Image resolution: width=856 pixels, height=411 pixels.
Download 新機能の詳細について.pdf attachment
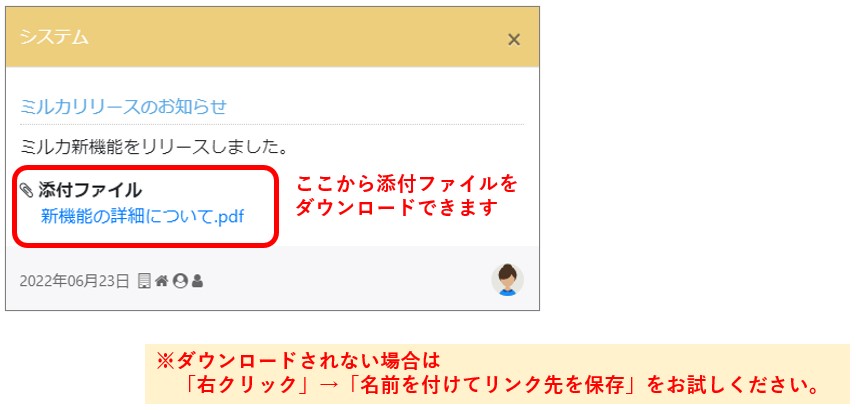coord(142,217)
